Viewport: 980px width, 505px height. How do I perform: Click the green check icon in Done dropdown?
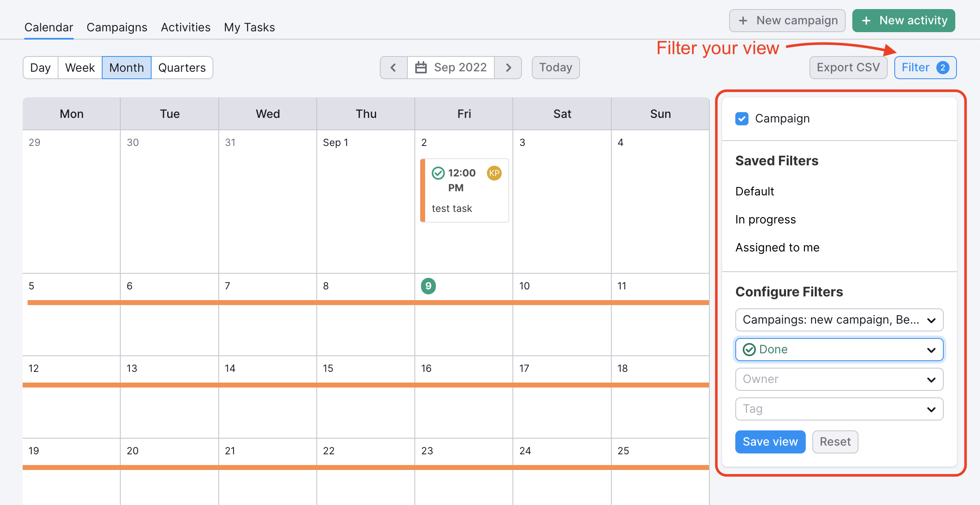pyautogui.click(x=749, y=350)
